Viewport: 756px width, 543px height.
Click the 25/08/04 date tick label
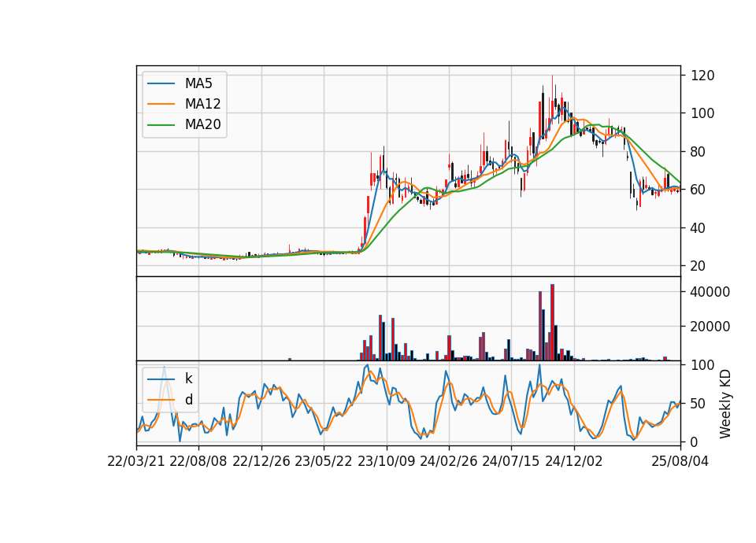tap(680, 461)
